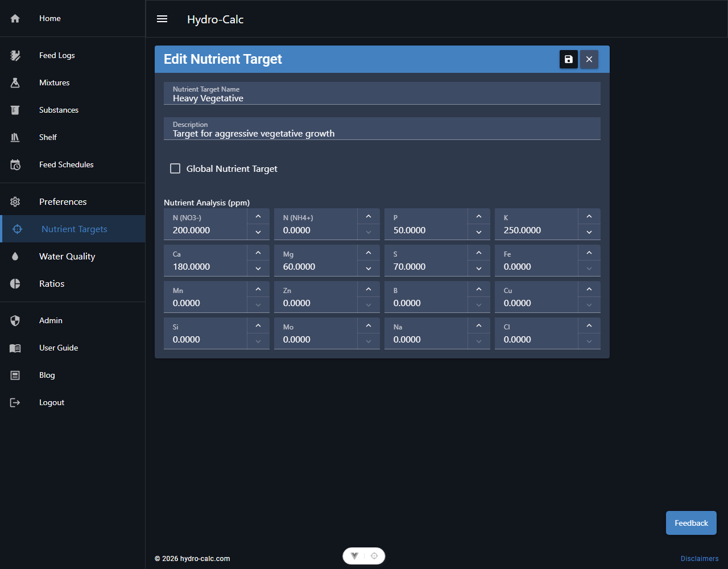Increase the N (NO3-) value
Image resolution: width=728 pixels, height=569 pixels.
pyautogui.click(x=258, y=216)
